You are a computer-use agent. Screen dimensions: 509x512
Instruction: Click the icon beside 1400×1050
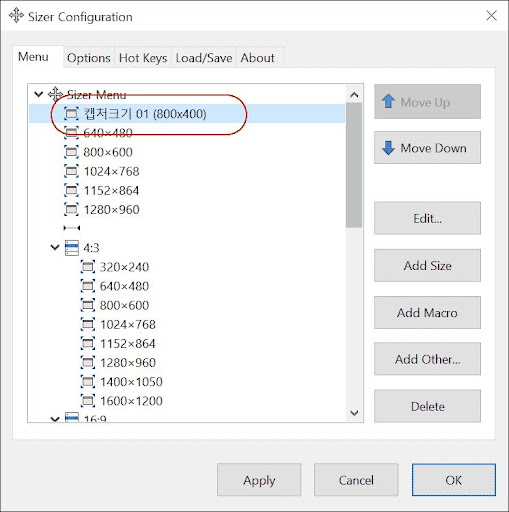click(x=88, y=381)
